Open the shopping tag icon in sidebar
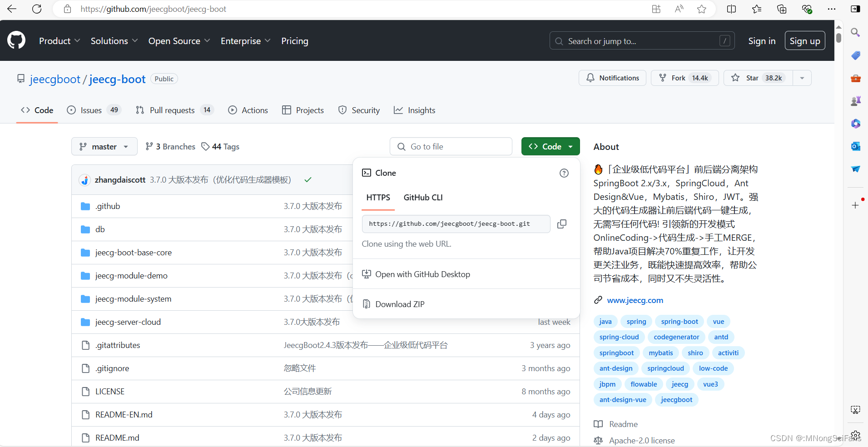The width and height of the screenshot is (868, 447). (x=856, y=55)
